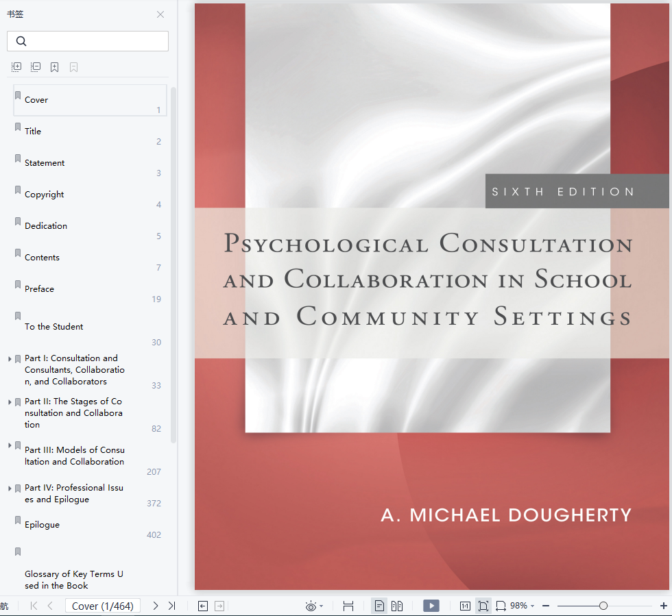The image size is (672, 616).
Task: Expand Part III: Models of Consultation
Action: tap(10, 445)
